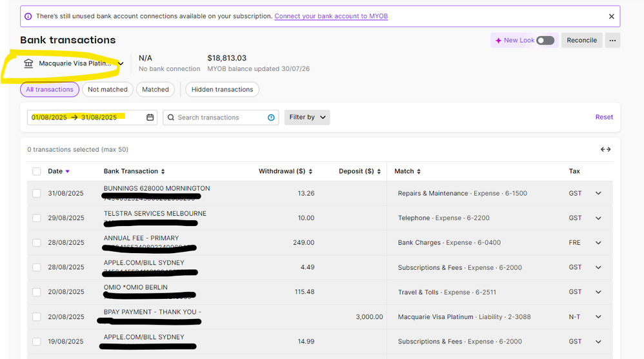644x359 pixels.
Task: Tick the select all transactions checkbox
Action: [37, 171]
